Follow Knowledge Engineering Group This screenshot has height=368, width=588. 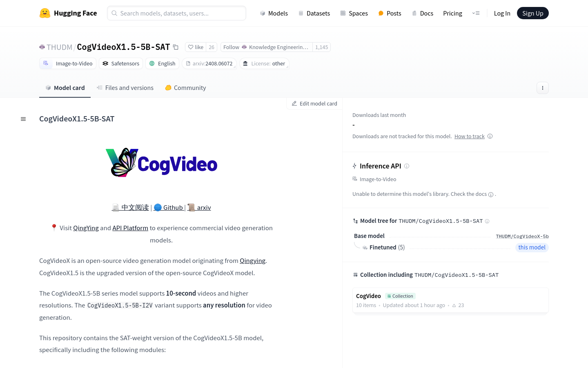pyautogui.click(x=266, y=47)
